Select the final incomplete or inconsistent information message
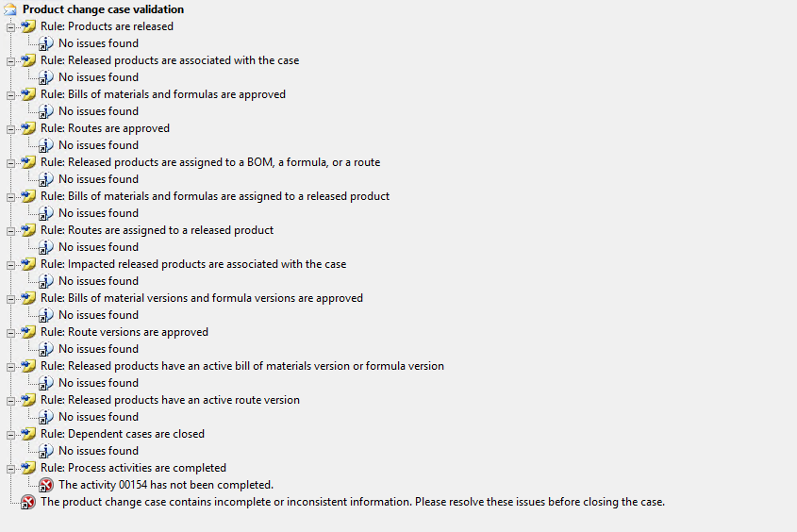Screen dimensions: 797x532 353,502
